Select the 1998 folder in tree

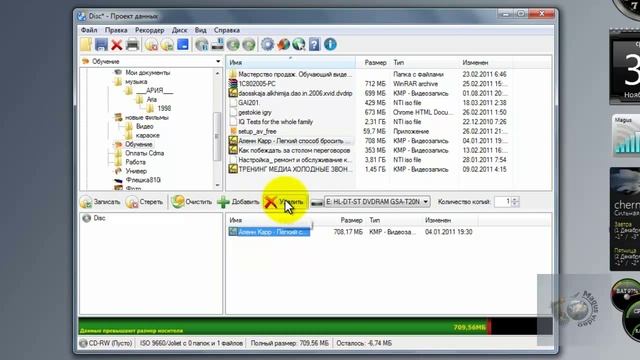coord(164,109)
